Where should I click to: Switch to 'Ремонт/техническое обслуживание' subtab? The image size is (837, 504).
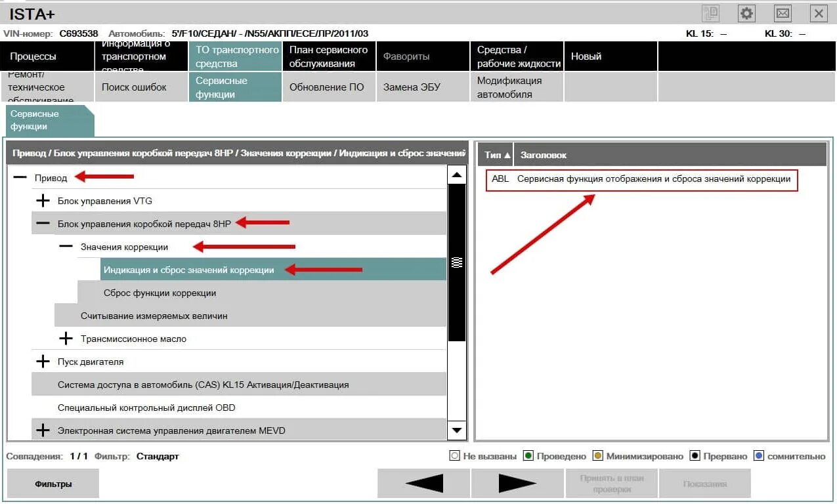point(47,87)
